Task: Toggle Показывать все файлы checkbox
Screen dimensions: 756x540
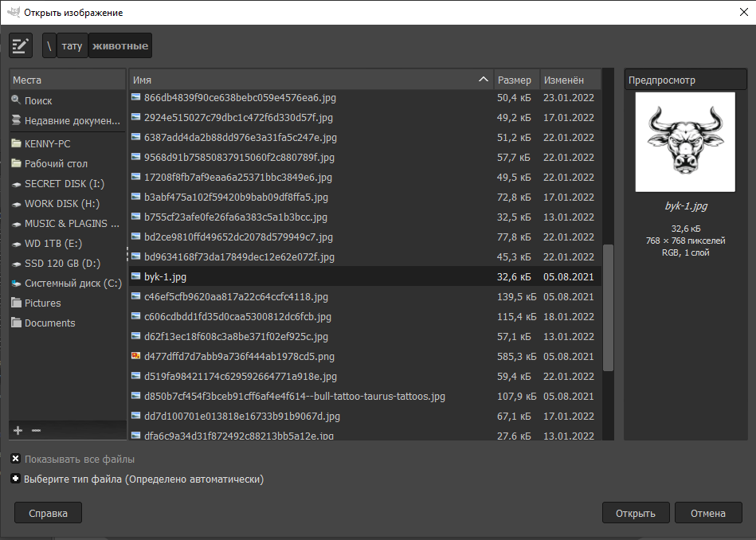Action: coord(15,459)
